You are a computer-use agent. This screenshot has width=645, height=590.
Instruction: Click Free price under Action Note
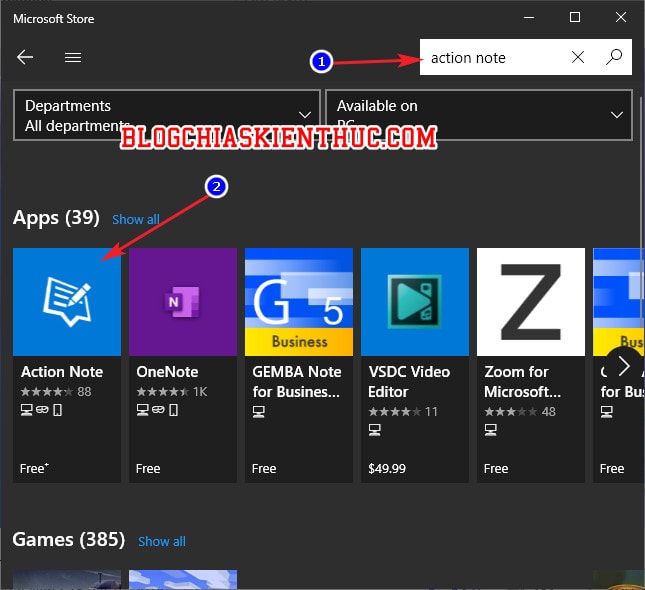coord(34,469)
